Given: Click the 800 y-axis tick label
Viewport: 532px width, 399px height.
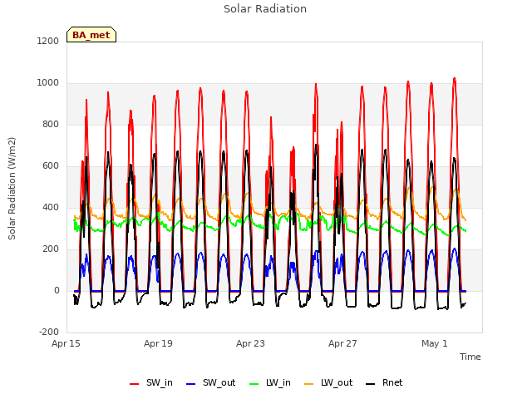Looking at the screenshot, I should 51,124.
